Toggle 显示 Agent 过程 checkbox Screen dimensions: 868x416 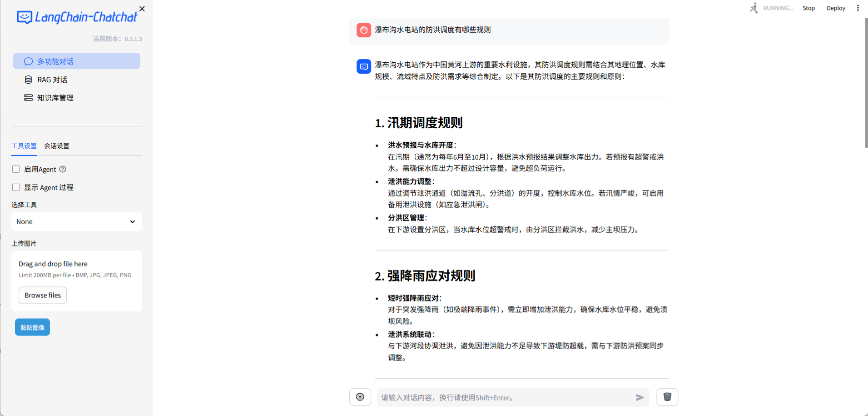(x=16, y=187)
